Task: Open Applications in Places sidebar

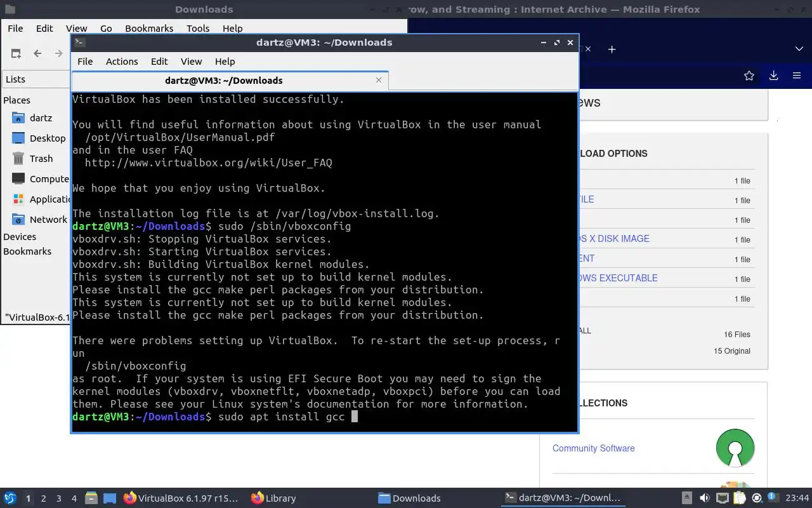Action: tap(41, 199)
